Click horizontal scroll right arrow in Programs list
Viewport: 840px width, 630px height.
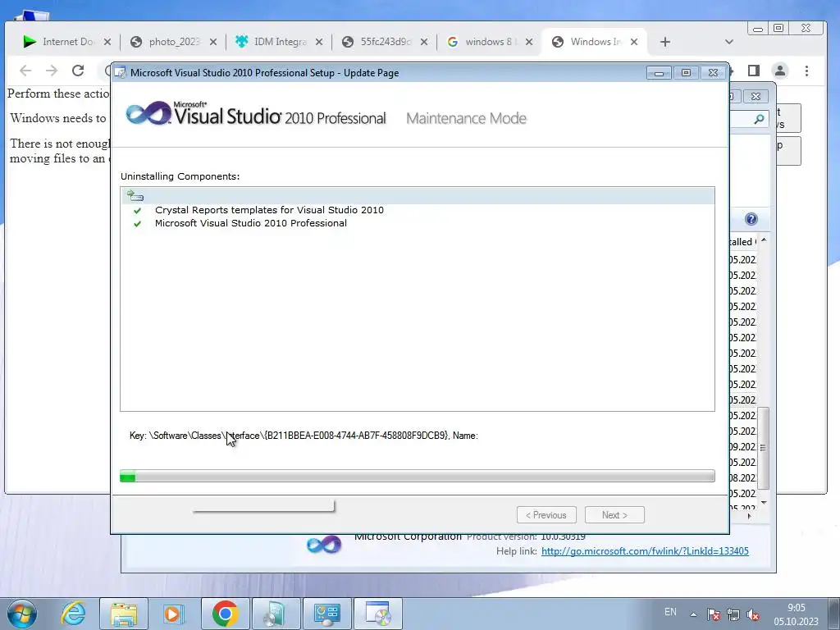[750, 516]
